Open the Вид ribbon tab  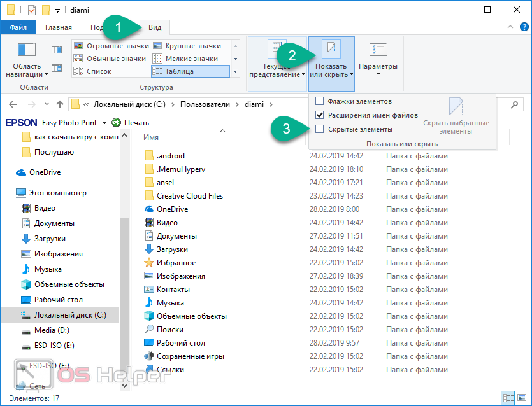(155, 27)
